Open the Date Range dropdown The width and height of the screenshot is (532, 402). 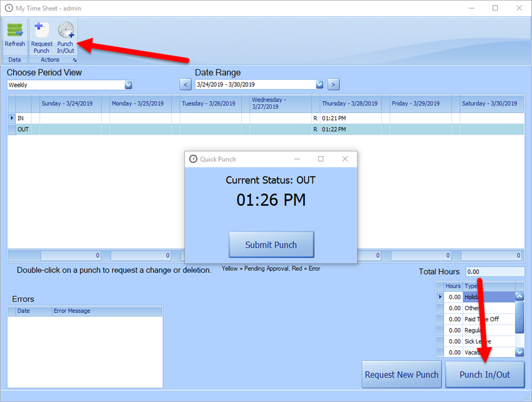pos(319,85)
